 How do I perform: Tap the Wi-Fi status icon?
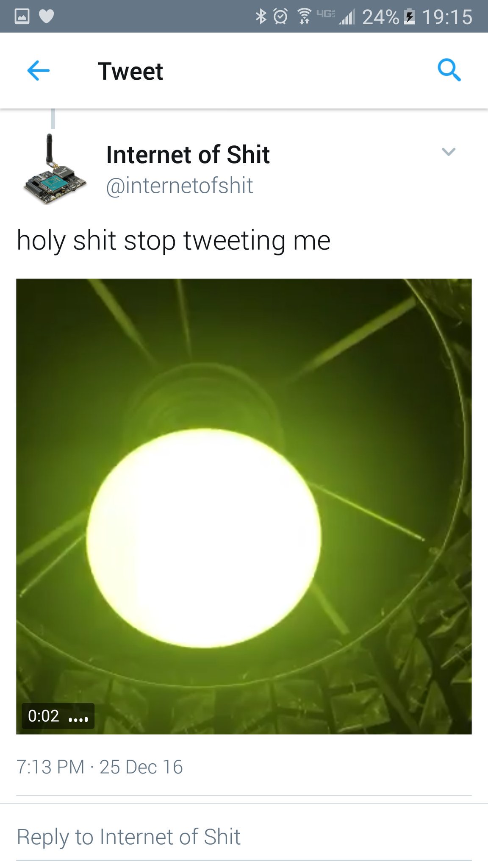(x=304, y=17)
